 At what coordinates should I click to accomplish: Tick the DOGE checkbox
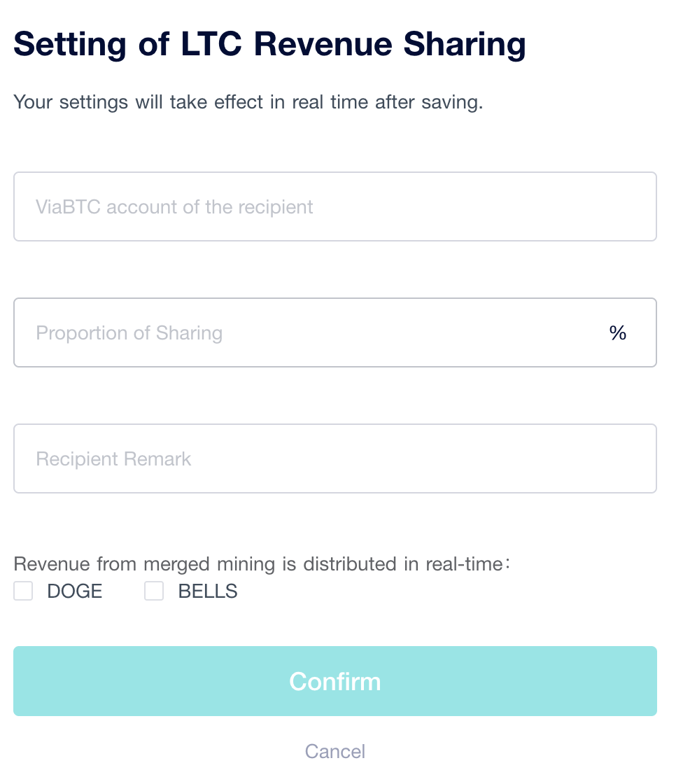tap(23, 591)
